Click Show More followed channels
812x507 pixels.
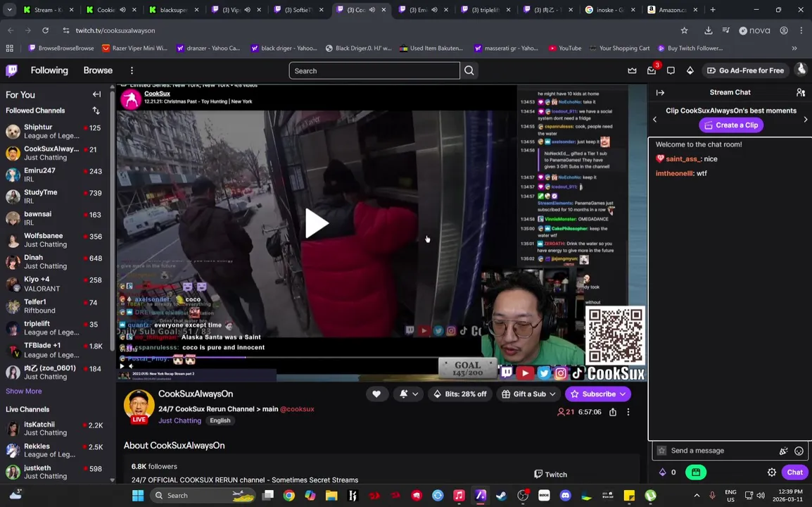pos(24,392)
